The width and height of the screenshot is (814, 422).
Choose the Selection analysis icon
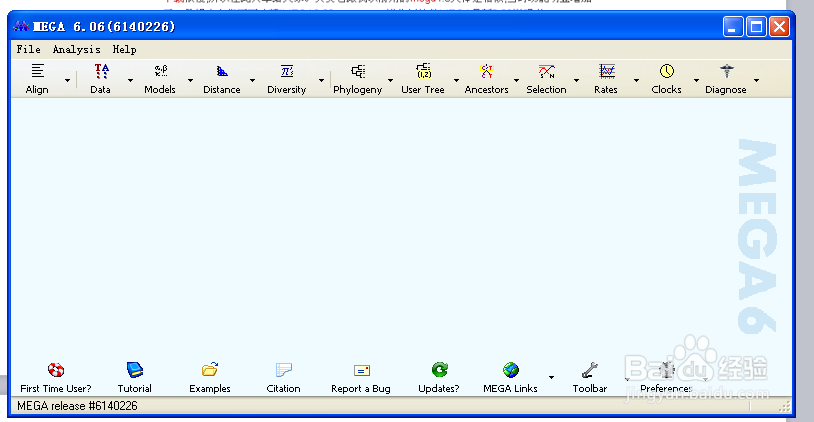pyautogui.click(x=547, y=71)
